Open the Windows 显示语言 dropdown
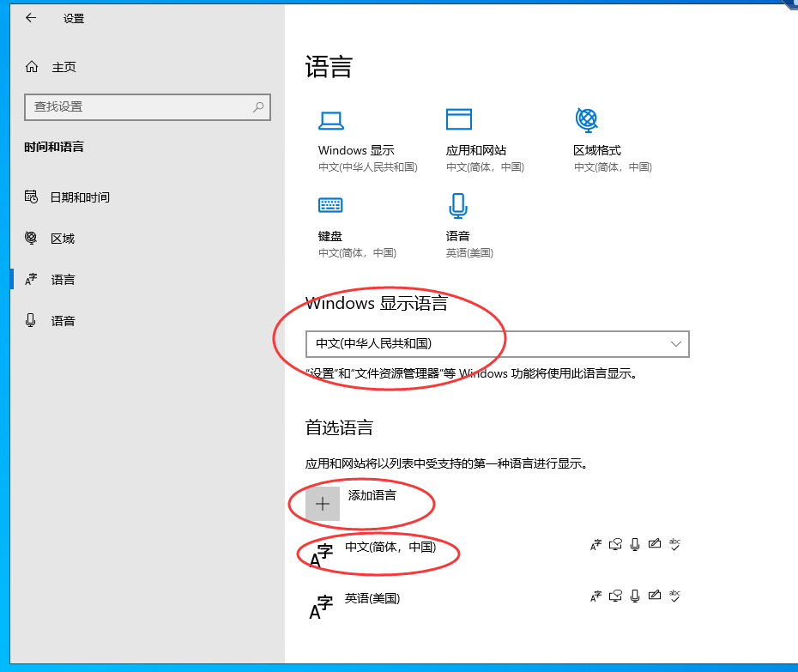This screenshot has width=798, height=672. point(497,344)
